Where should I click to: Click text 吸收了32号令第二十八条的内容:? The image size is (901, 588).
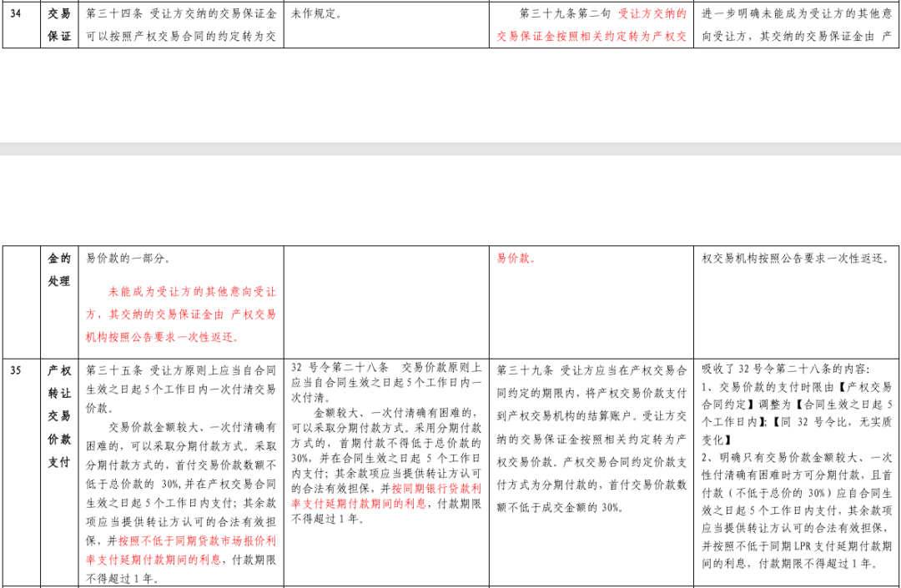(786, 369)
